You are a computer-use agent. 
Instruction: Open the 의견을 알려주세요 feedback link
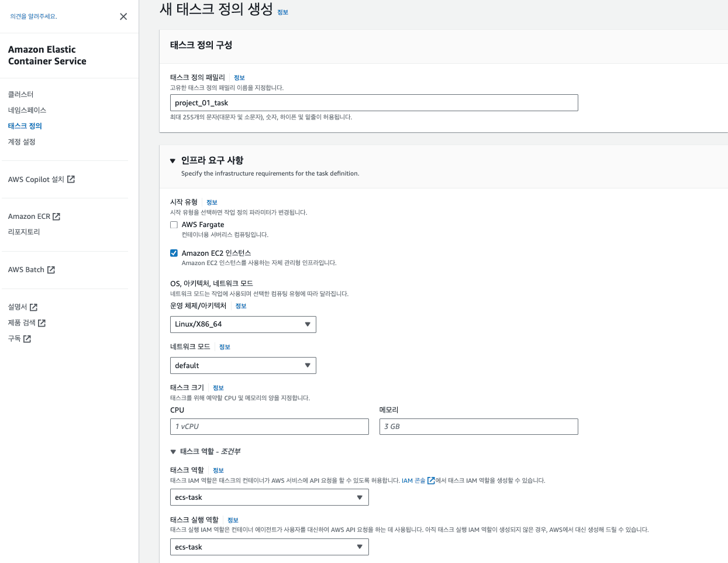[33, 16]
